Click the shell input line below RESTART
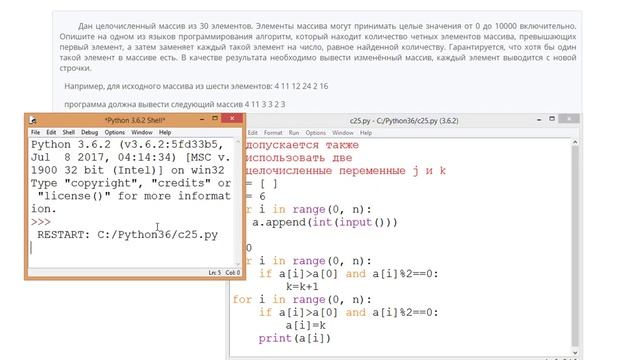This screenshot has width=640, height=360. pos(131,248)
